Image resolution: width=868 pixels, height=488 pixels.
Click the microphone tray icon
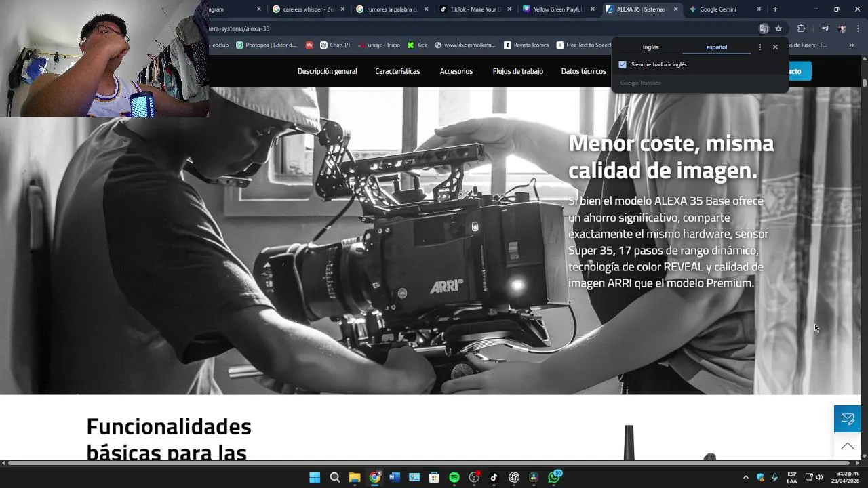click(x=774, y=477)
